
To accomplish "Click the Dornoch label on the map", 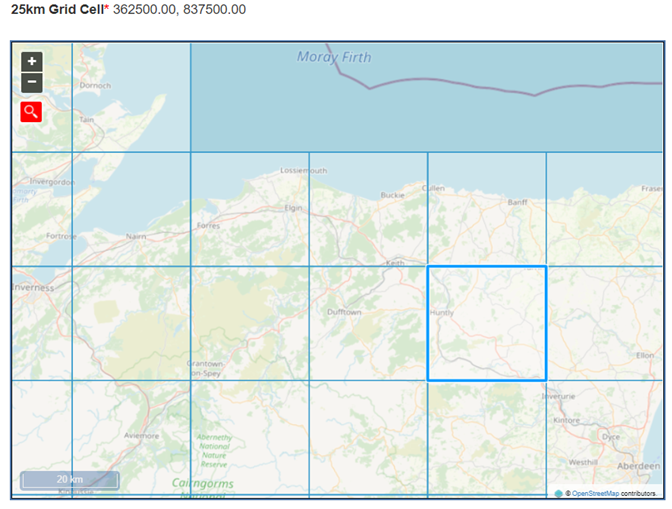I will coord(95,86).
